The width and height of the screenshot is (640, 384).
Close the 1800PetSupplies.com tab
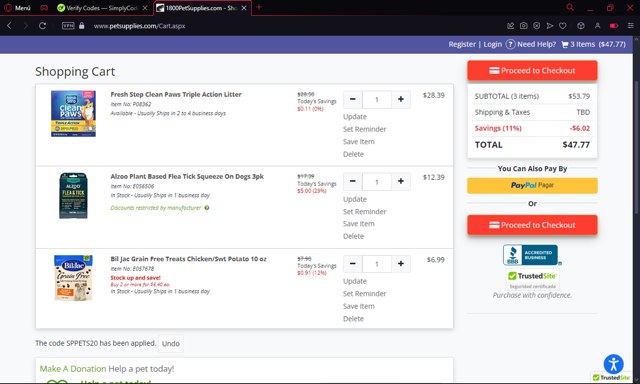coord(244,8)
